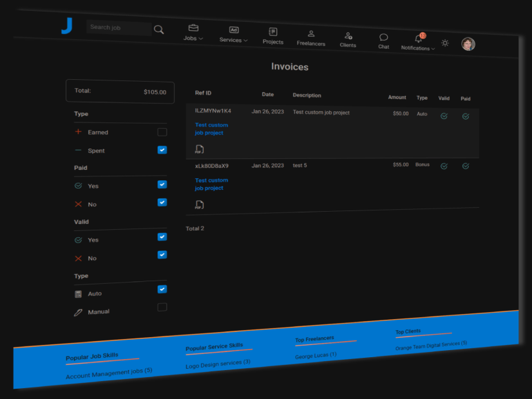Click the test 5 description
Screen dimensions: 532x399
pyautogui.click(x=299, y=165)
